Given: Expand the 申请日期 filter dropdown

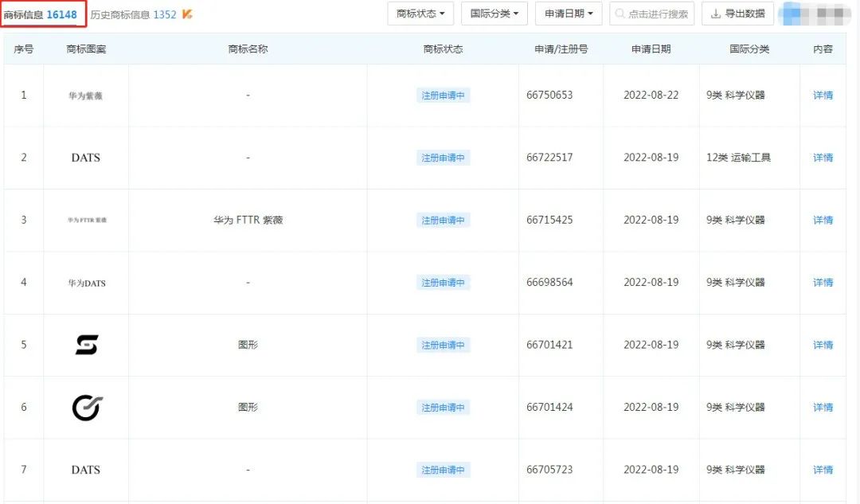Looking at the screenshot, I should pyautogui.click(x=569, y=14).
